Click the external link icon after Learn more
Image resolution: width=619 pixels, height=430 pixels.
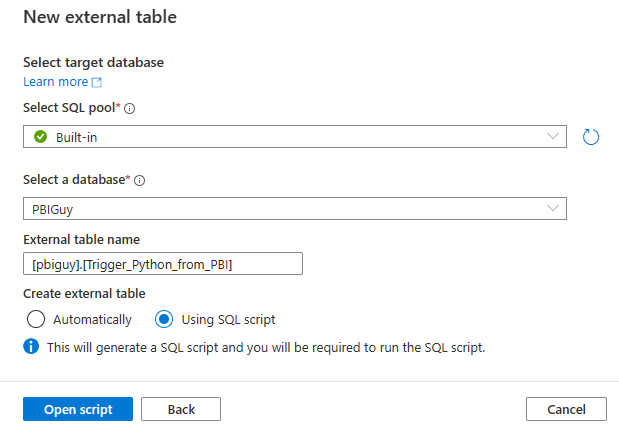point(97,82)
